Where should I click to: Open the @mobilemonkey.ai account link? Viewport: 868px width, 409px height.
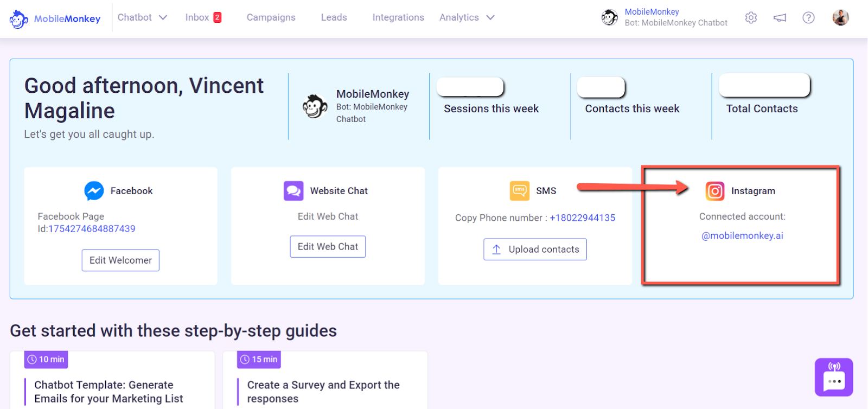point(742,235)
